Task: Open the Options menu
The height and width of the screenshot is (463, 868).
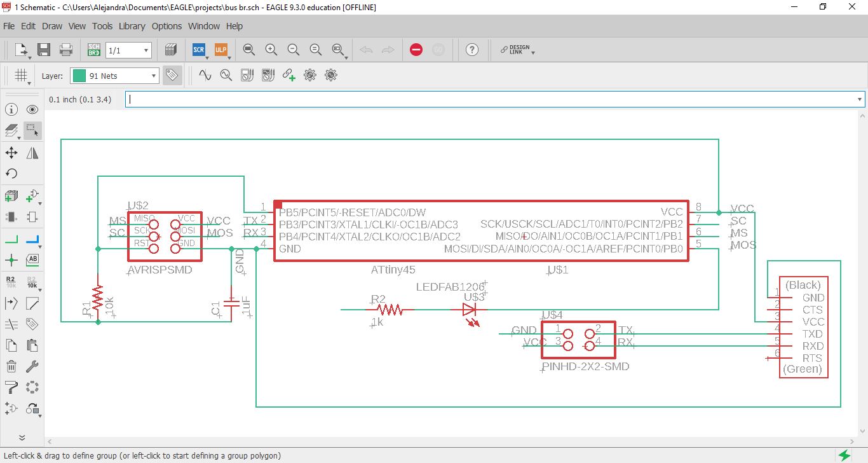Action: click(x=166, y=26)
